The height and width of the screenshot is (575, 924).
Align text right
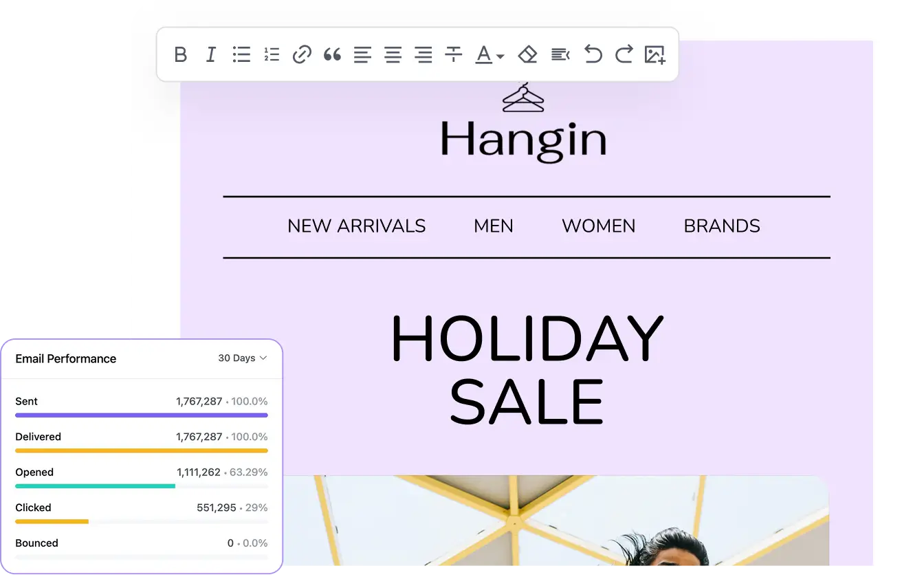(423, 54)
